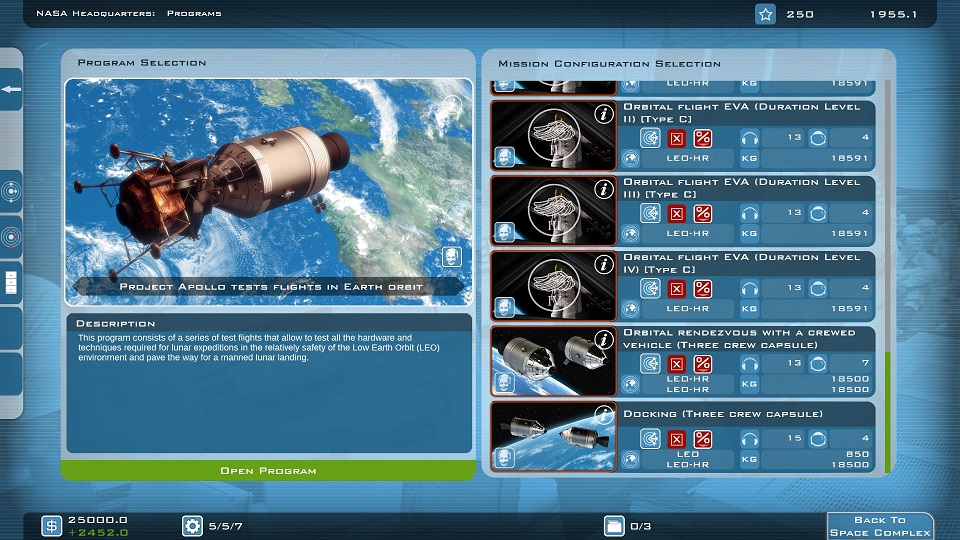
Task: Click astronaut badge on the Apollo program image
Action: tap(452, 257)
